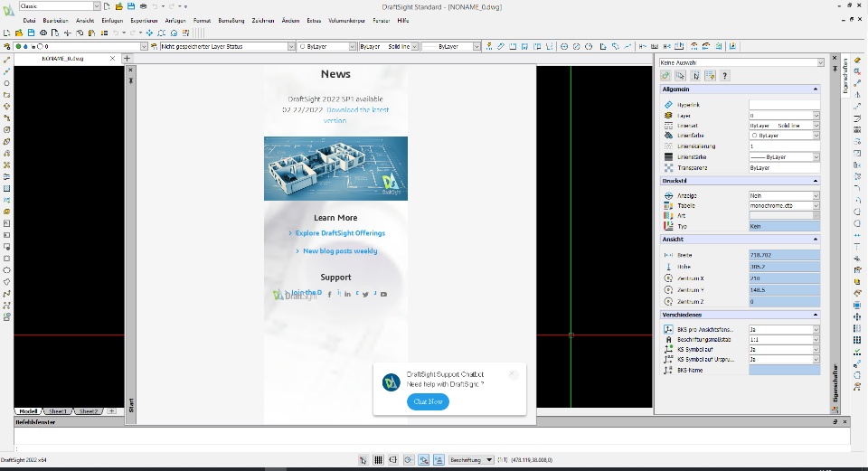The image size is (868, 471).
Task: Open the Layer Manager icon left of layer dropdown
Action: tap(6, 46)
